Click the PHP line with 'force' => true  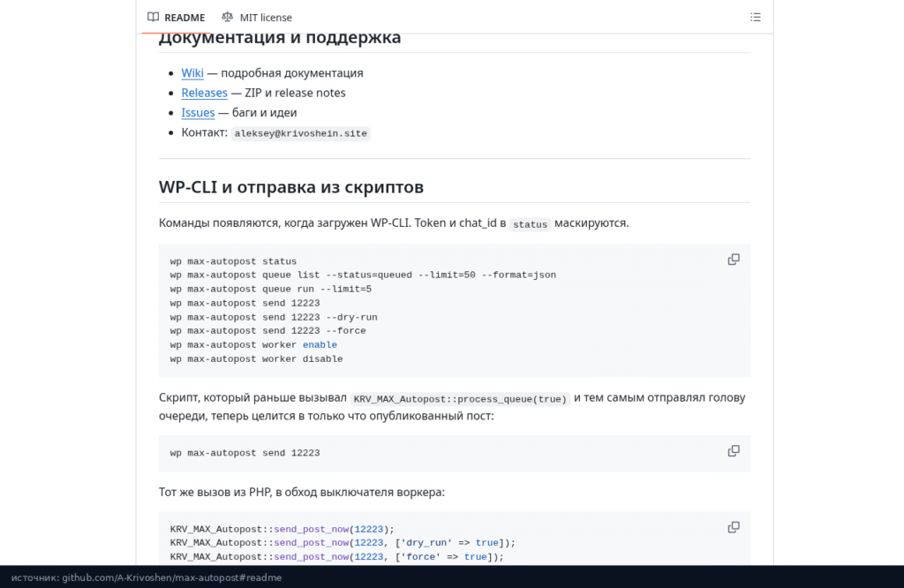[x=336, y=557]
